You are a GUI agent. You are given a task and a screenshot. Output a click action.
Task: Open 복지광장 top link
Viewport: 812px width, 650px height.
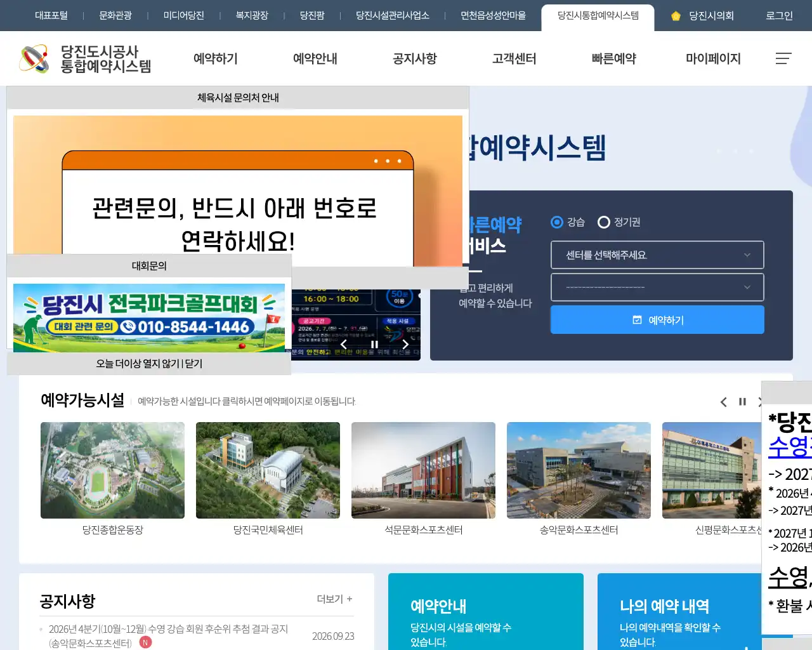(x=252, y=16)
